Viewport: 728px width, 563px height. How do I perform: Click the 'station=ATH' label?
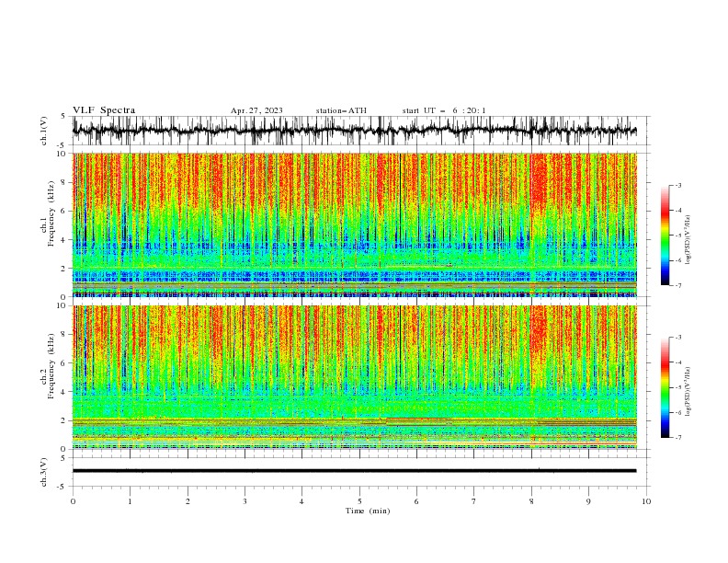click(341, 110)
